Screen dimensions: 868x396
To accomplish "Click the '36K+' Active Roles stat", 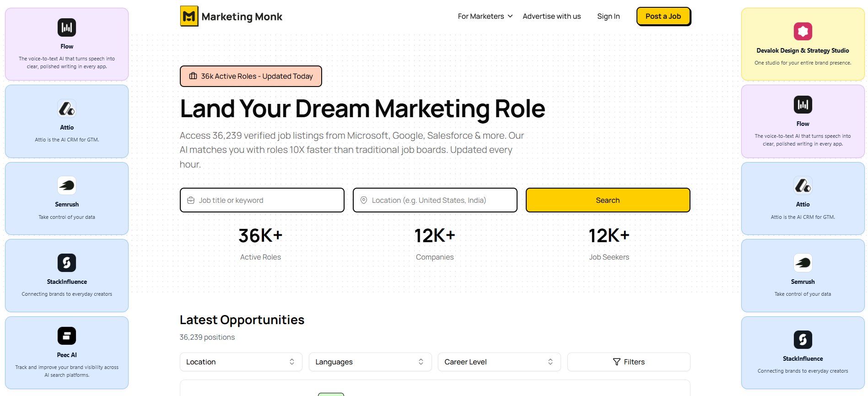I will 260,236.
